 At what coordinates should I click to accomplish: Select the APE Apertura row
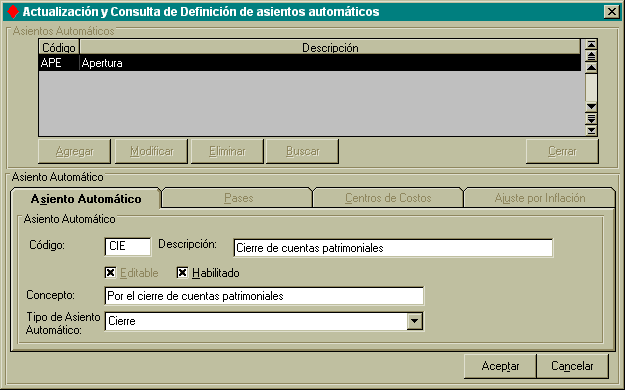pyautogui.click(x=310, y=63)
